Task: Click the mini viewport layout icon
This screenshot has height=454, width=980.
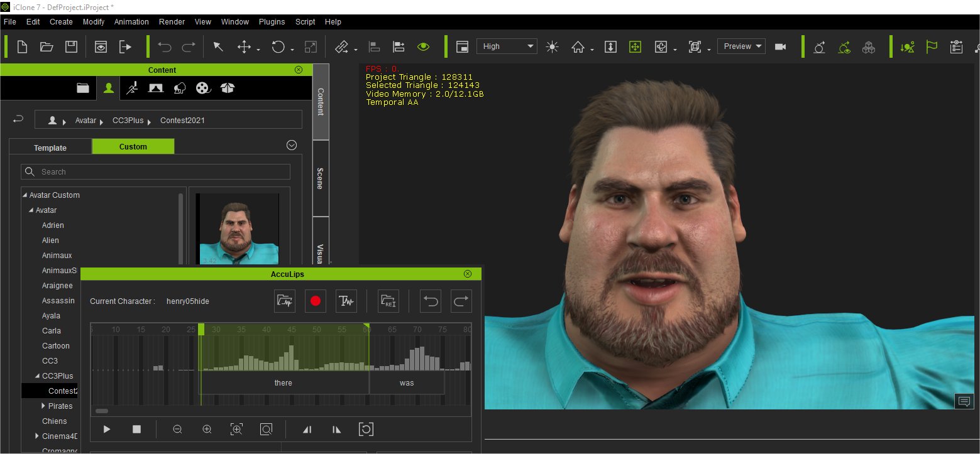Action: click(463, 46)
